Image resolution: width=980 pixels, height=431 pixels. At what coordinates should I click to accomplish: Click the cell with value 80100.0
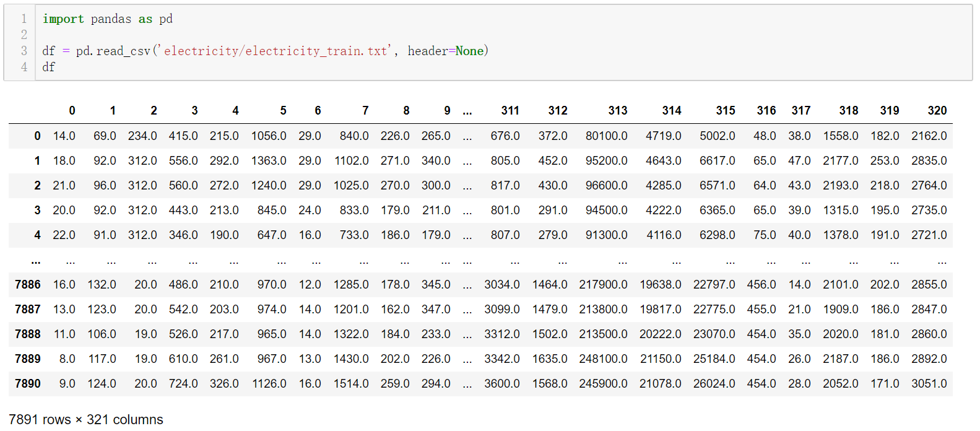coord(607,136)
